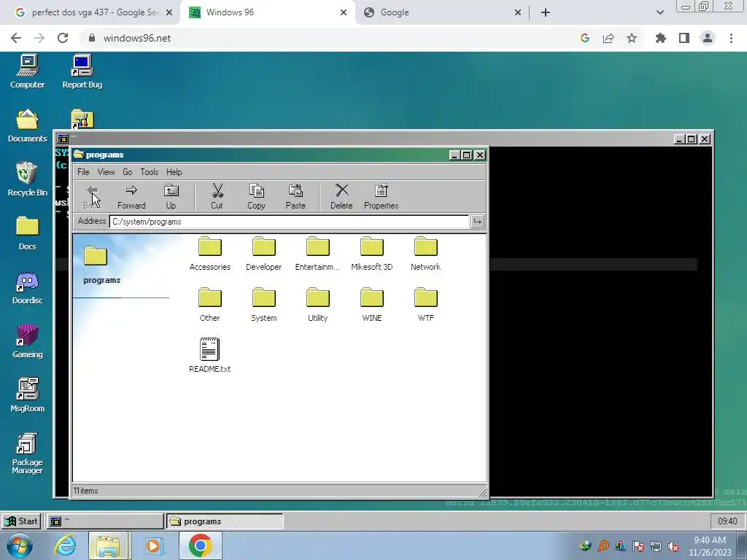This screenshot has width=747, height=560.
Task: Launch the Doordisc shortcut
Action: coord(27,287)
